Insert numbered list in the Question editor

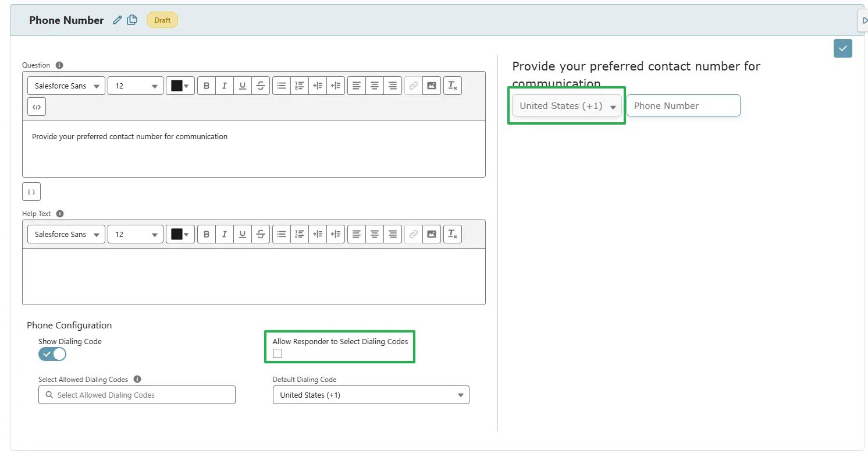[x=300, y=86]
